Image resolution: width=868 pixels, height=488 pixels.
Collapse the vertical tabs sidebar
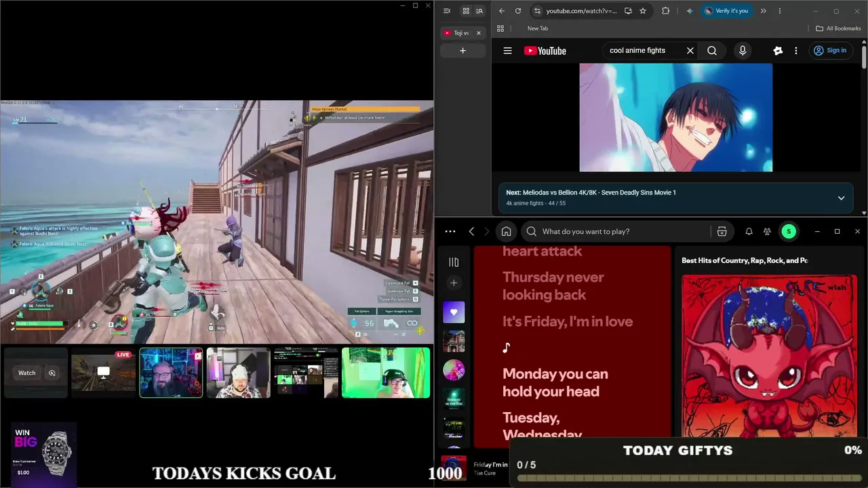pyautogui.click(x=447, y=11)
